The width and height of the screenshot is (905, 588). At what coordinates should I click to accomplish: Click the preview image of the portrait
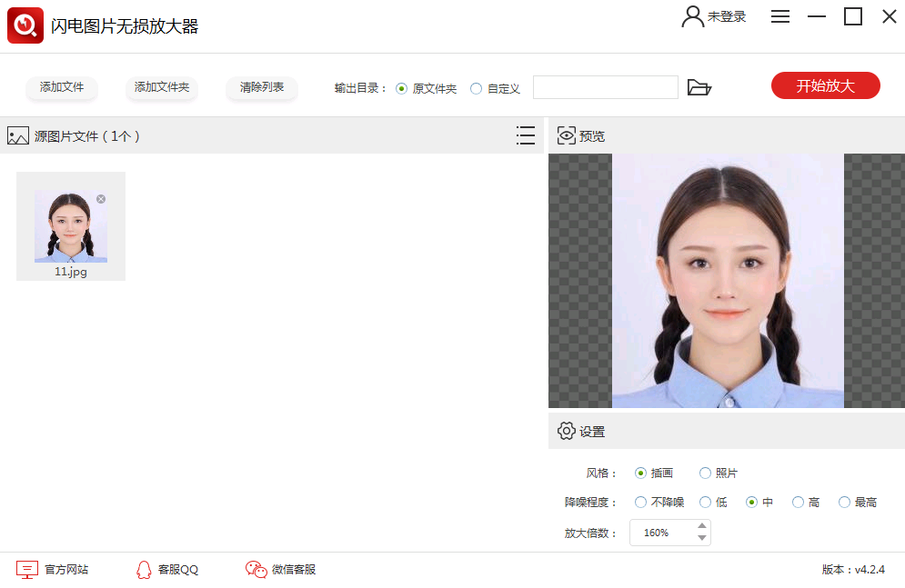pyautogui.click(x=728, y=281)
